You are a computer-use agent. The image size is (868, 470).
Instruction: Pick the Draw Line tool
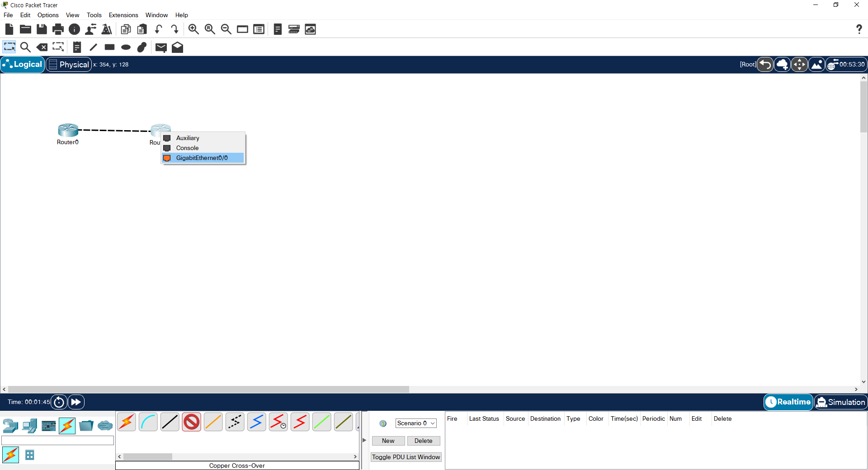pos(93,47)
